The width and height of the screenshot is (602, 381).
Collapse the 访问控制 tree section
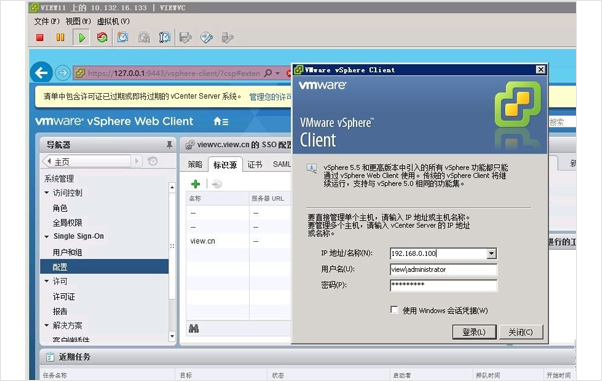tap(46, 192)
